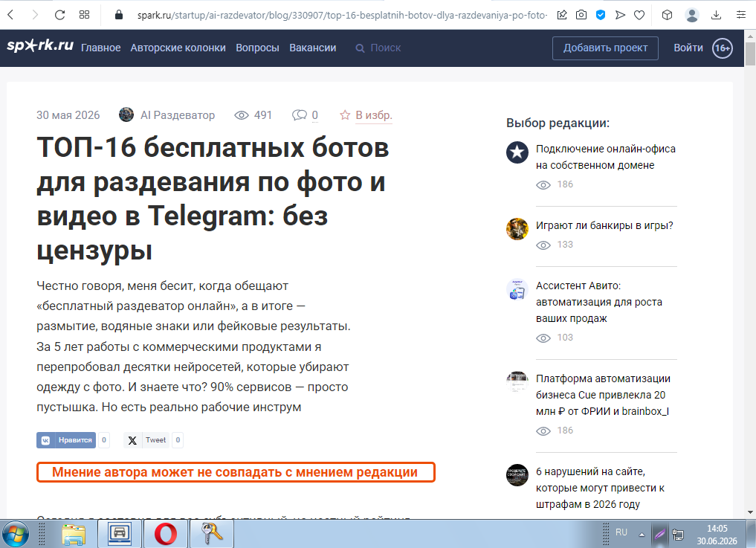The width and height of the screenshot is (756, 548).
Task: Go forward with the browser forward arrow
Action: [x=35, y=15]
